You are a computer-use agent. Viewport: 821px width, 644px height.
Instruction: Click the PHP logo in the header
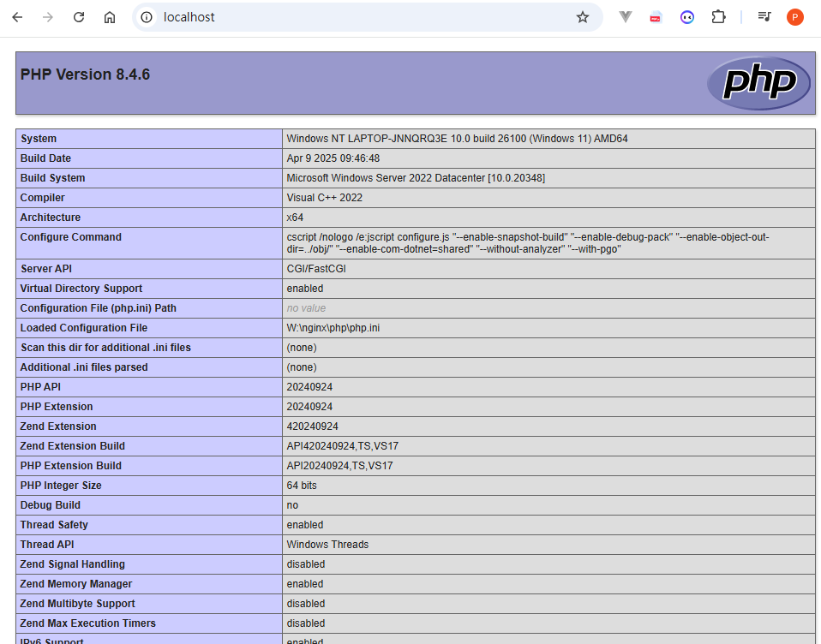[x=758, y=83]
